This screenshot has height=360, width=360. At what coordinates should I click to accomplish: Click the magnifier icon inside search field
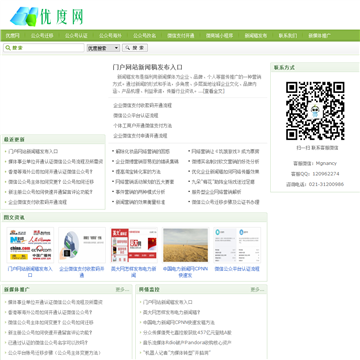click(x=8, y=48)
